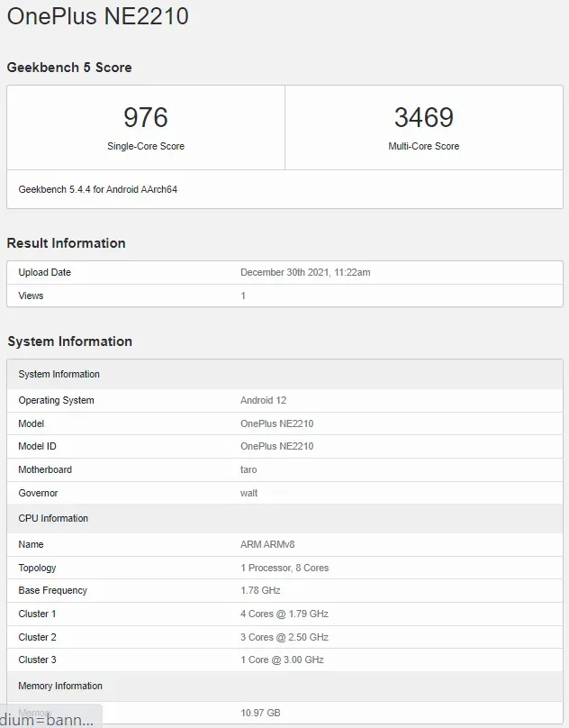Click the Single-Core Score label
The width and height of the screenshot is (569, 728).
[x=146, y=146]
